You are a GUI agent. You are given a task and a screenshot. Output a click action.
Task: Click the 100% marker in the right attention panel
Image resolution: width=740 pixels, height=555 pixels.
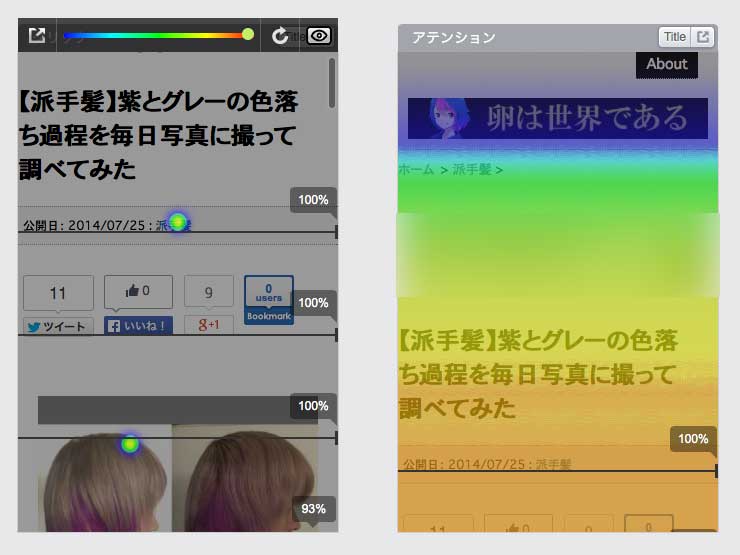point(693,439)
